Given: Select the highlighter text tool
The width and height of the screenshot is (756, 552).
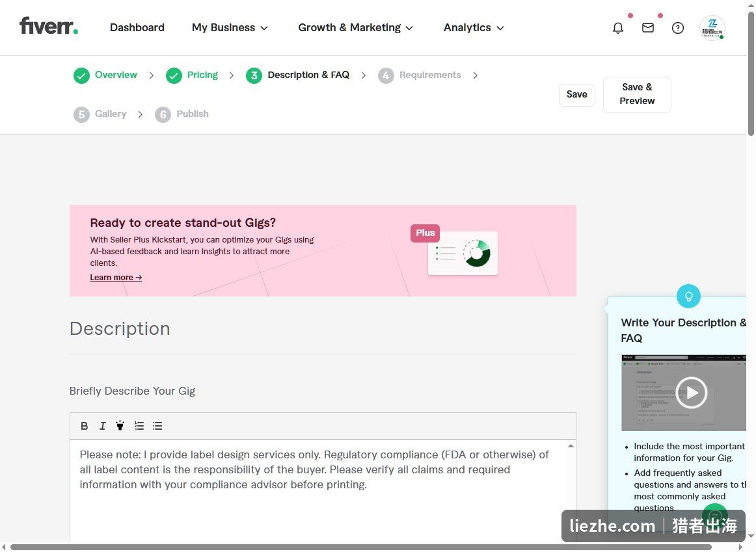Looking at the screenshot, I should click(x=120, y=425).
